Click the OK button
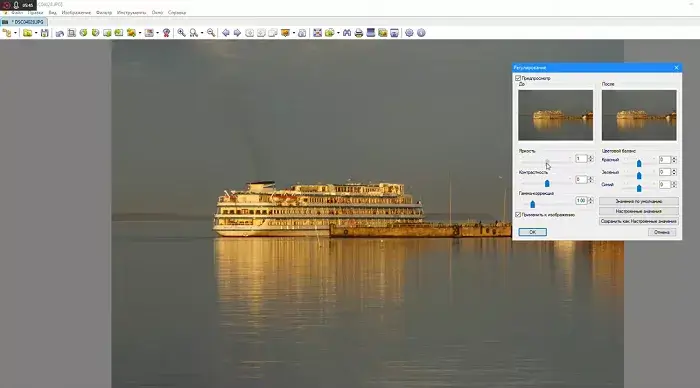The height and width of the screenshot is (388, 700). [x=532, y=232]
